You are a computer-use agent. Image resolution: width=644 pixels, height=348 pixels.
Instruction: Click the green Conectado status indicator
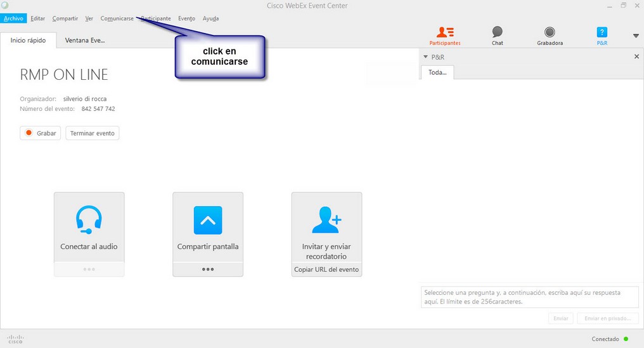point(626,339)
